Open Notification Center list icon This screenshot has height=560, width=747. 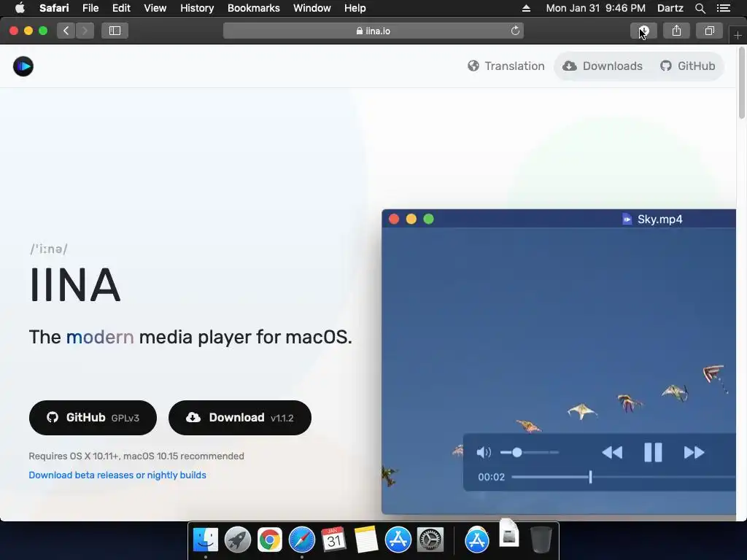[x=723, y=8]
